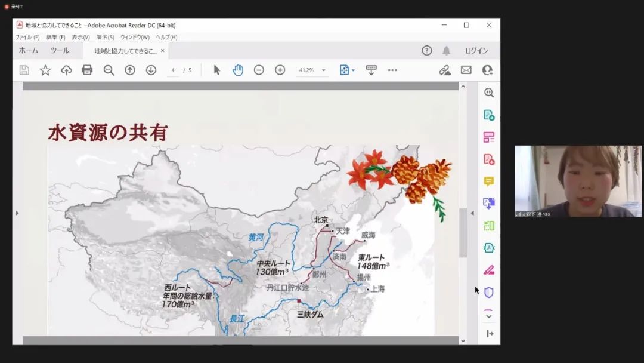Click the print icon in the toolbar
Image resolution: width=644 pixels, height=363 pixels.
click(87, 70)
